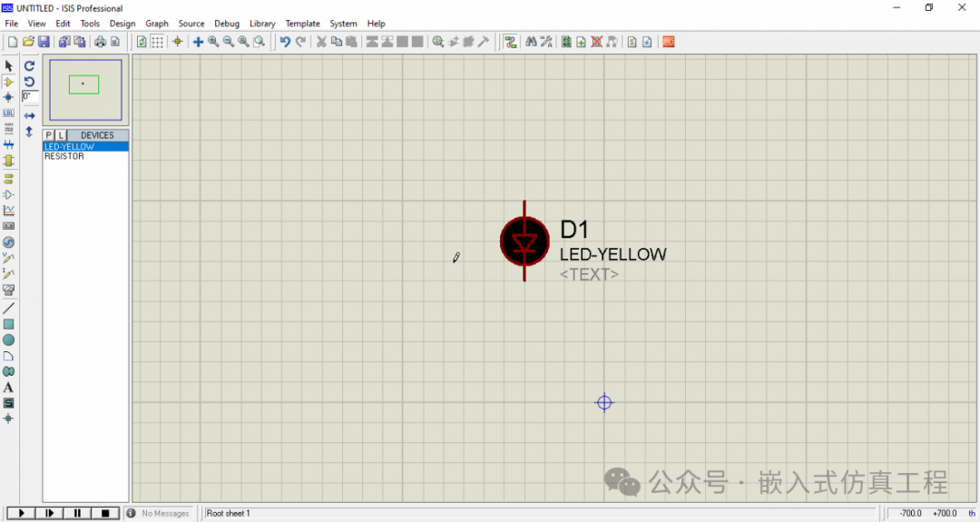Add a new sheet
Viewport: 980px width, 522px height.
click(x=582, y=42)
